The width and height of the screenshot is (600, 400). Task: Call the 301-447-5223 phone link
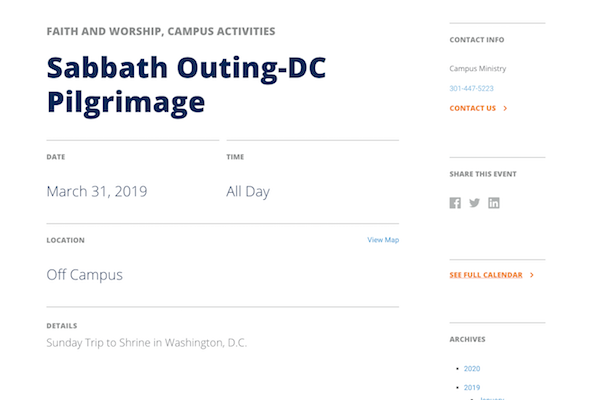click(x=471, y=89)
